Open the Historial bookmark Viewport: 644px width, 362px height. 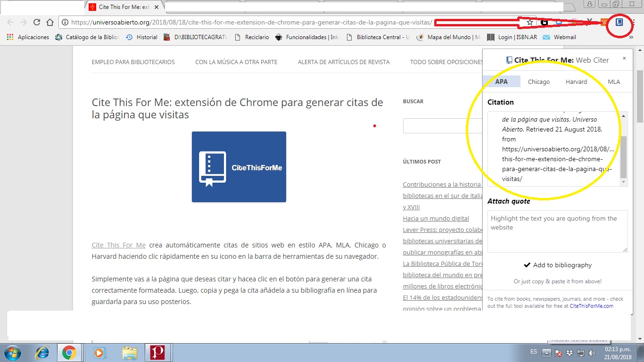pyautogui.click(x=141, y=37)
